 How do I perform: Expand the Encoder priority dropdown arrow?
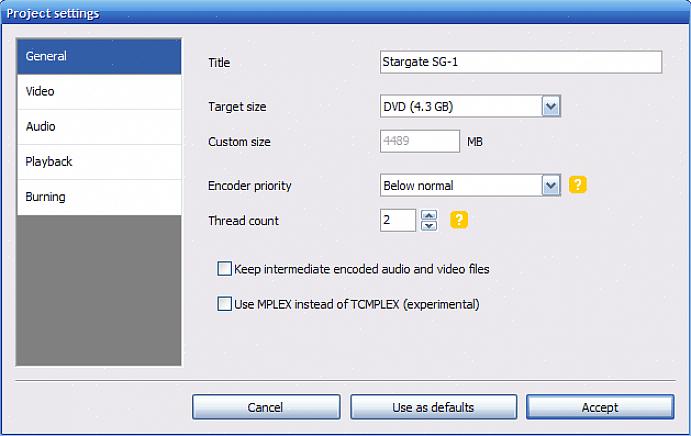pyautogui.click(x=551, y=186)
